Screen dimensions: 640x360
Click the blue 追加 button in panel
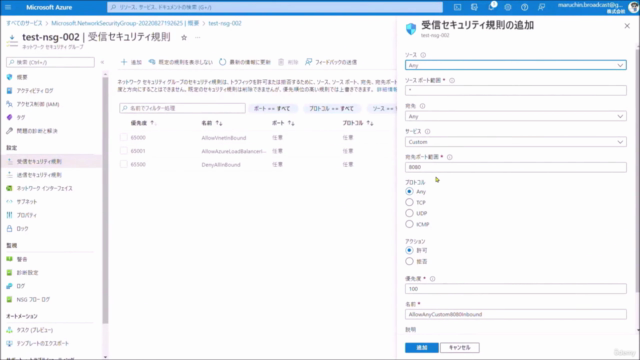pyautogui.click(x=422, y=347)
